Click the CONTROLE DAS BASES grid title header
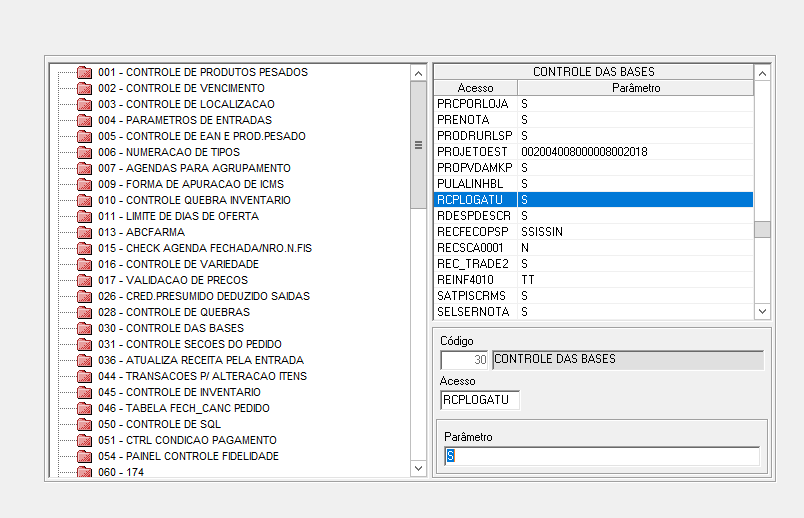Viewport: 804px width, 518px height. click(x=594, y=72)
